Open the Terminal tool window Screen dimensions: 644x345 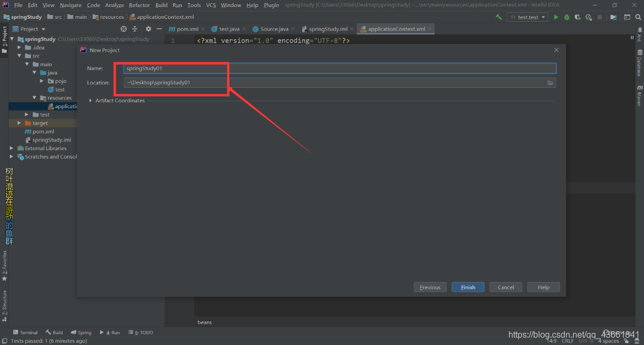(25, 332)
